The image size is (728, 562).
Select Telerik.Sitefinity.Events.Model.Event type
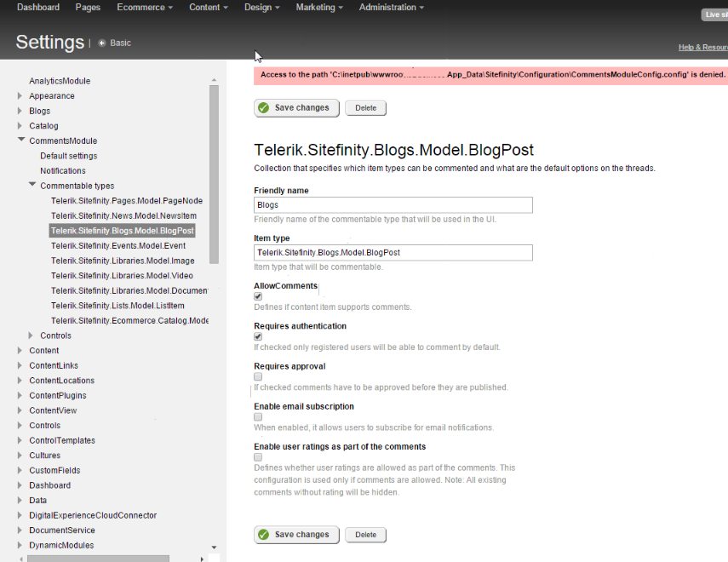tap(118, 246)
